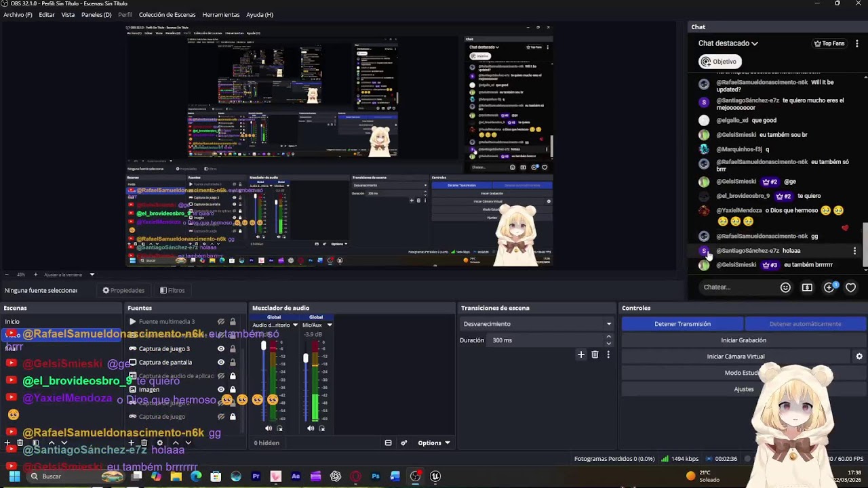Remove selected scene with trash icon

coord(20,443)
